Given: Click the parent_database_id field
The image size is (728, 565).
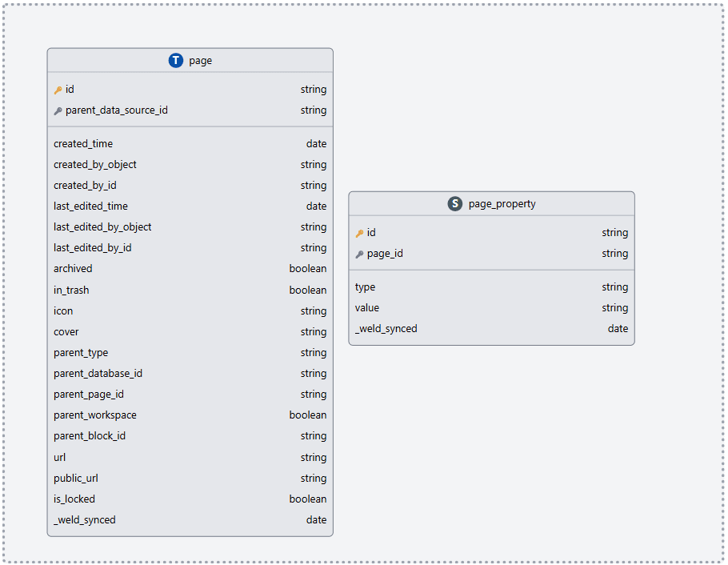Looking at the screenshot, I should [x=98, y=374].
